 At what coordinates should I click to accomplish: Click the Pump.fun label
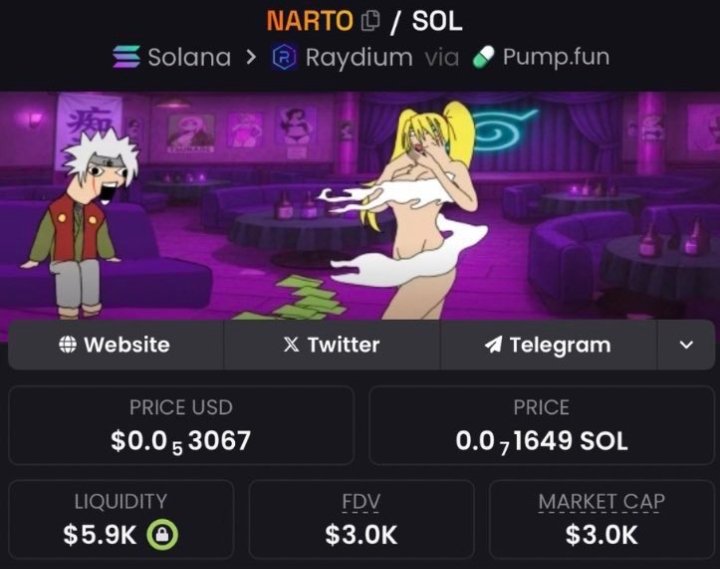click(556, 57)
